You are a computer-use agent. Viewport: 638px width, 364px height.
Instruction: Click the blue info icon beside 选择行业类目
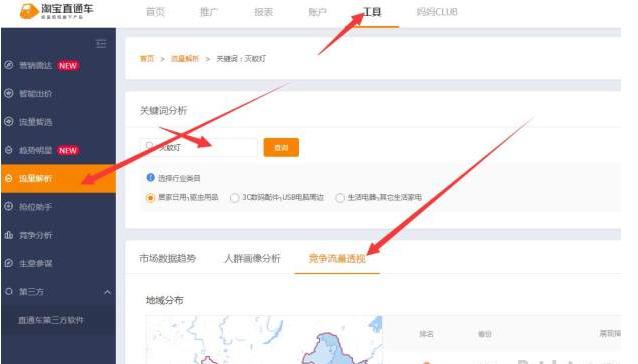point(150,177)
